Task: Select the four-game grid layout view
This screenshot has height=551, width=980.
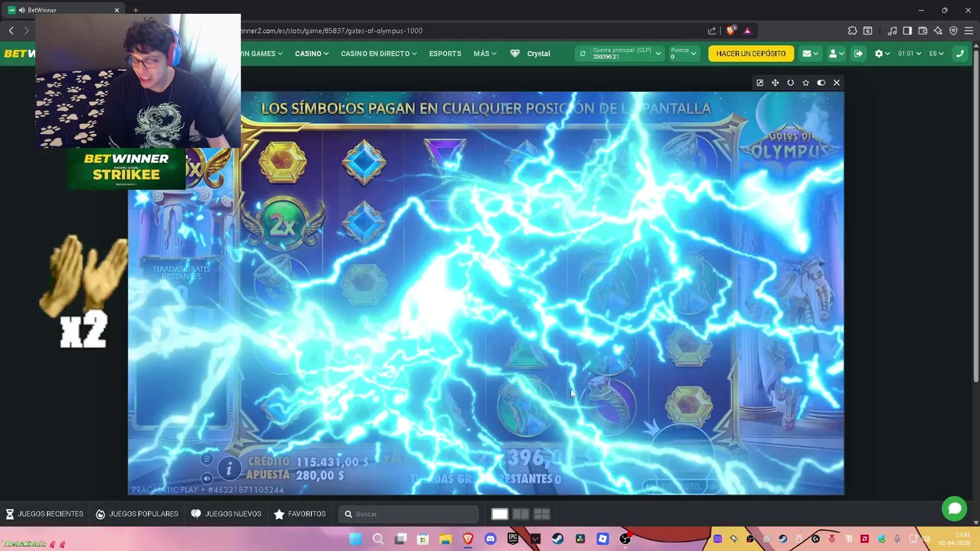Action: coord(541,514)
